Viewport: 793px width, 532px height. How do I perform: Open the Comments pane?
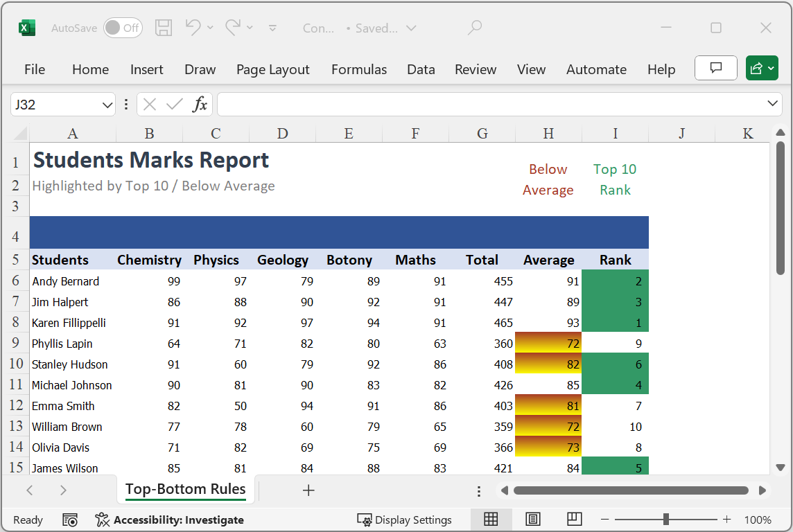(x=715, y=68)
